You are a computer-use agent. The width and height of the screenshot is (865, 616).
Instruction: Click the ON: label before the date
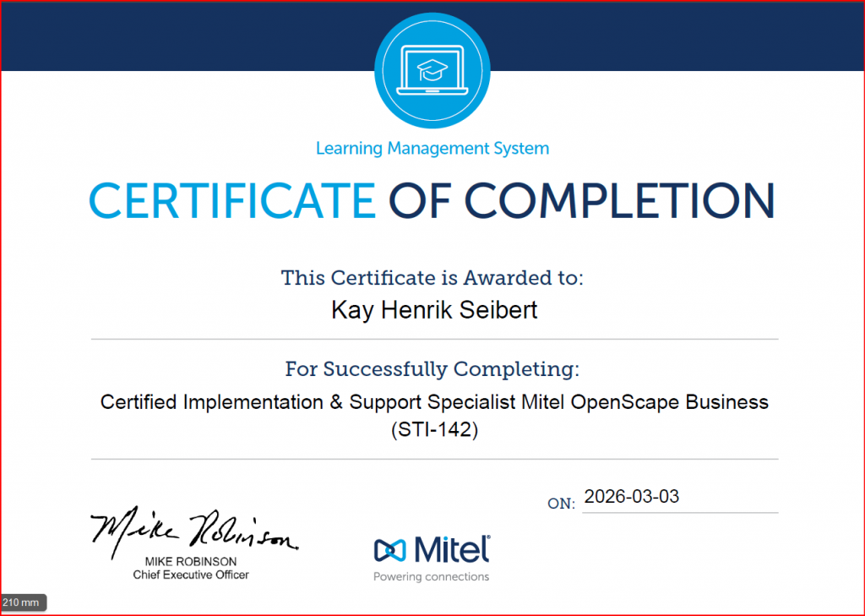(x=561, y=503)
